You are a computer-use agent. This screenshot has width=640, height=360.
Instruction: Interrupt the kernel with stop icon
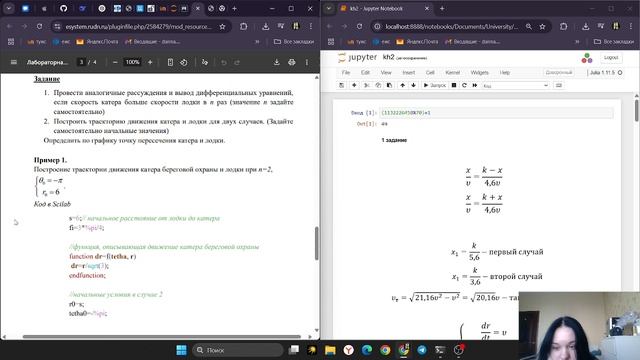pyautogui.click(x=453, y=85)
